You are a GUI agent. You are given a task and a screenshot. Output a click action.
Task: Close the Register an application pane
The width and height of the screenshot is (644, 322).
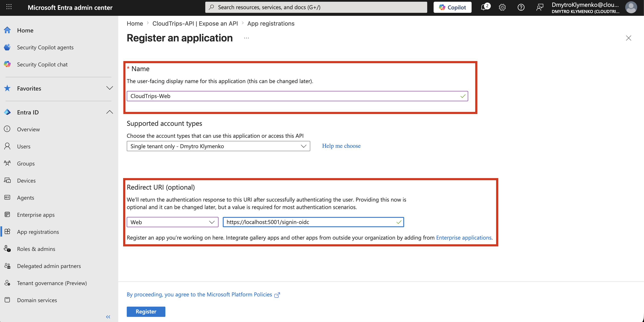coord(628,38)
